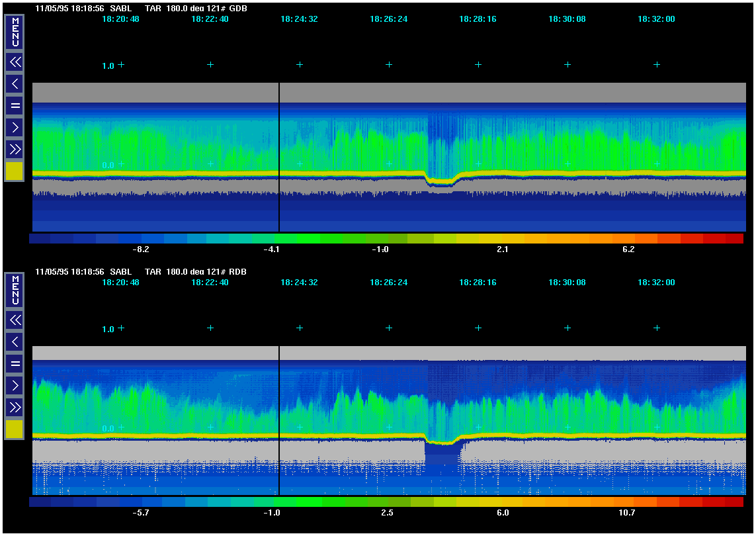Step forward with the GDB panel's single-right arrow
This screenshot has width=756, height=536.
click(x=15, y=127)
